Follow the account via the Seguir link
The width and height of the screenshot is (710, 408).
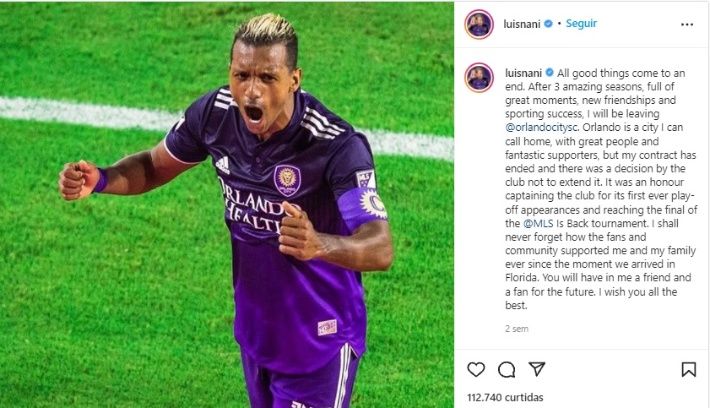coord(581,23)
